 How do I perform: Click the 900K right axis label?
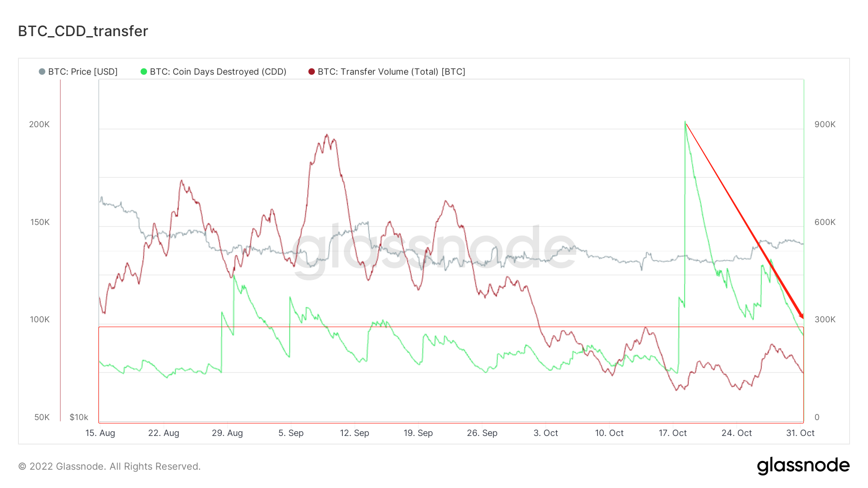[825, 124]
